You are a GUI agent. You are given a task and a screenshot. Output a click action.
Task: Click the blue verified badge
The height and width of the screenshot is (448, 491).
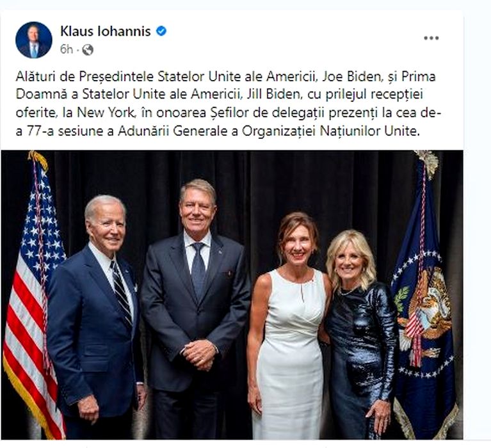point(161,31)
